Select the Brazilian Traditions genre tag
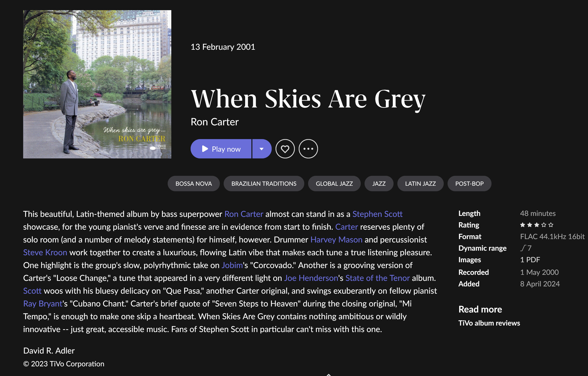Screen dimensions: 588x376 [264, 184]
